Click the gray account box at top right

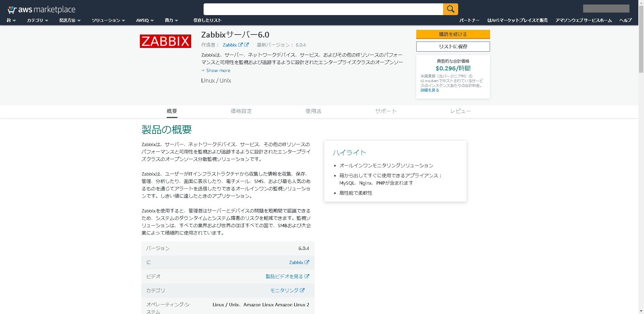(606, 8)
